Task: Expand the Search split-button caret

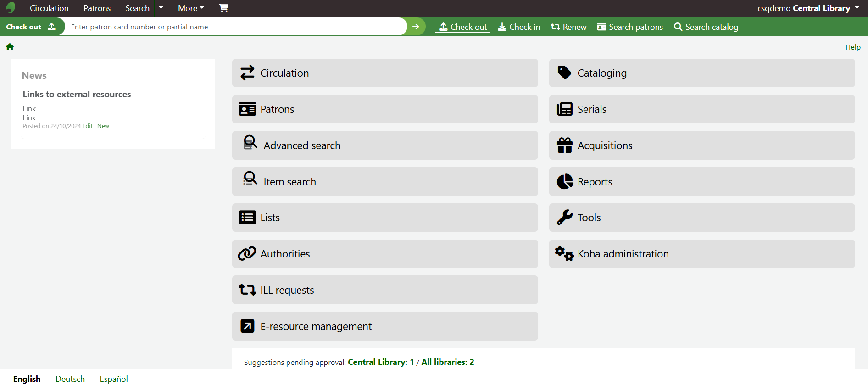Action: click(x=161, y=8)
